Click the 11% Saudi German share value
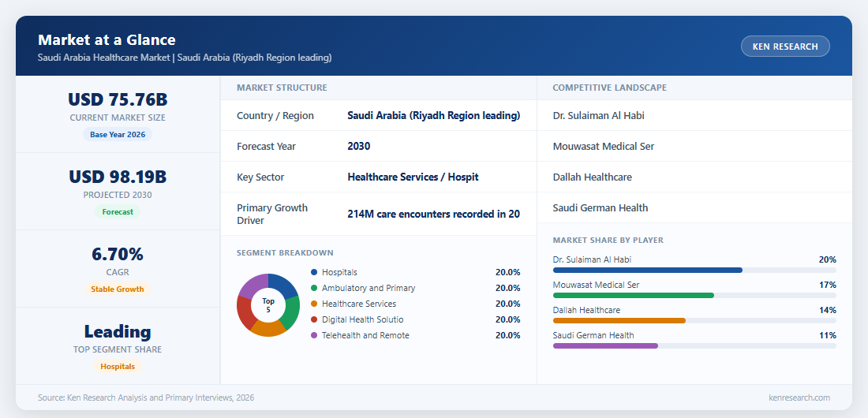Viewport: 868px width, 418px height. pyautogui.click(x=828, y=335)
